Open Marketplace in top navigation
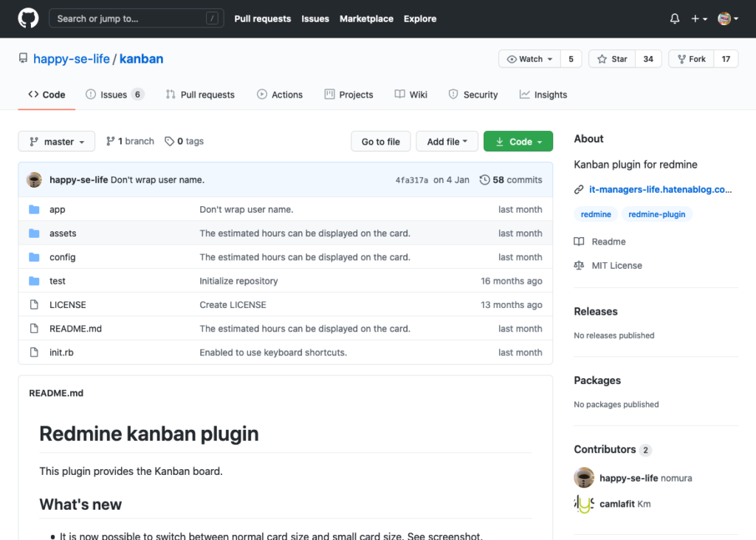Image resolution: width=756 pixels, height=540 pixels. 366,18
